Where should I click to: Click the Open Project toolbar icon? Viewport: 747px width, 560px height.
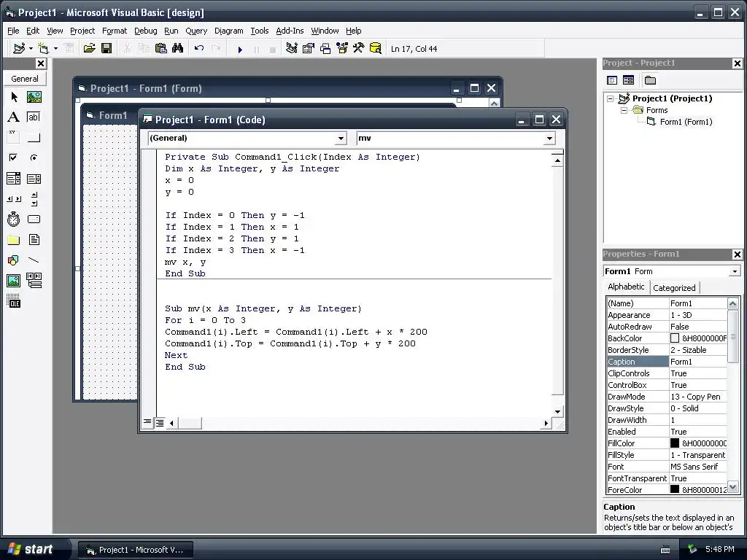pyautogui.click(x=89, y=49)
